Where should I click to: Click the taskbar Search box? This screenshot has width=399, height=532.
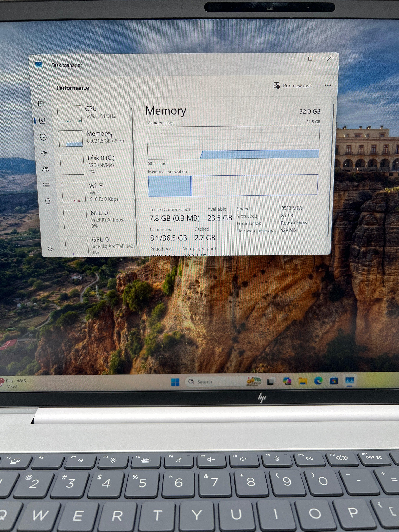[x=223, y=381]
